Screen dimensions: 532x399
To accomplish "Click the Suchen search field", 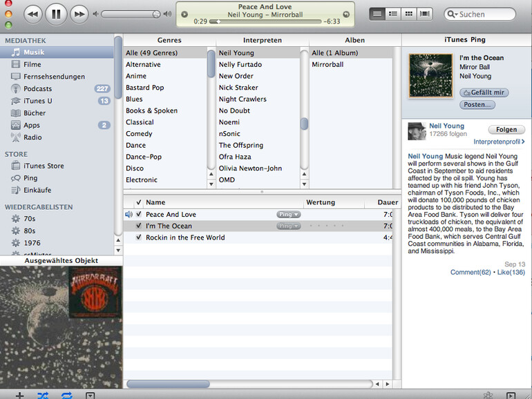I will pyautogui.click(x=479, y=14).
